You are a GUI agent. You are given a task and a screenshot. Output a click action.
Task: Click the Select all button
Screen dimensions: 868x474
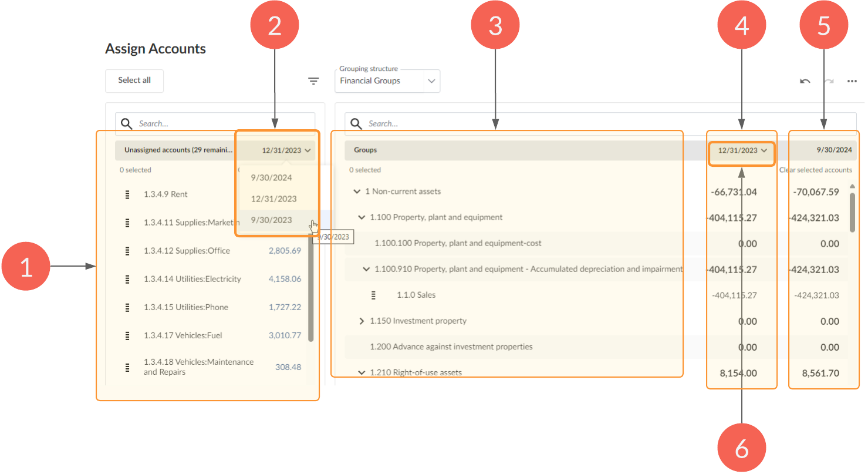(x=134, y=81)
